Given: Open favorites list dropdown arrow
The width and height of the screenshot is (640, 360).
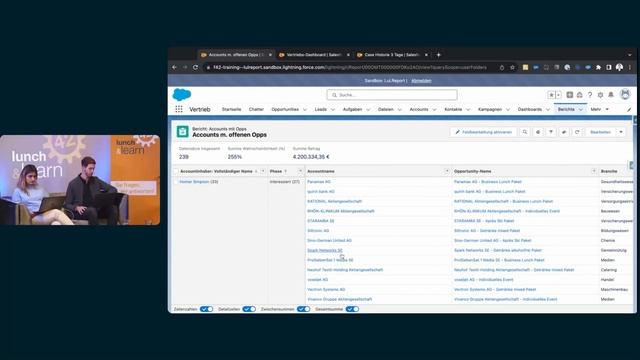Looking at the screenshot, I should 558,95.
